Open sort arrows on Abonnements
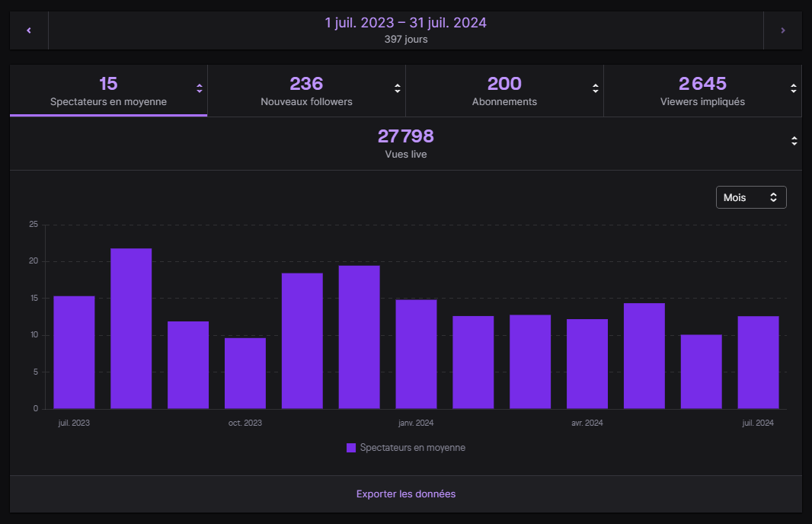The image size is (812, 524). pyautogui.click(x=596, y=88)
